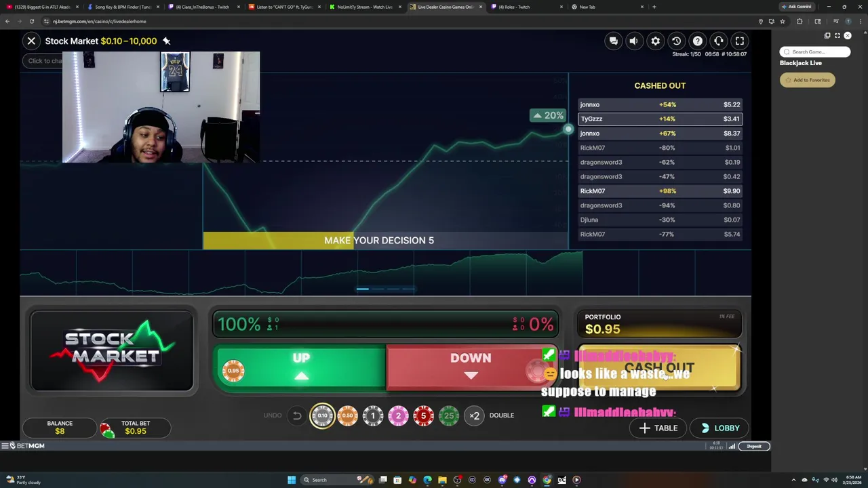
Task: Click the BALANCE $8 display
Action: [x=60, y=428]
